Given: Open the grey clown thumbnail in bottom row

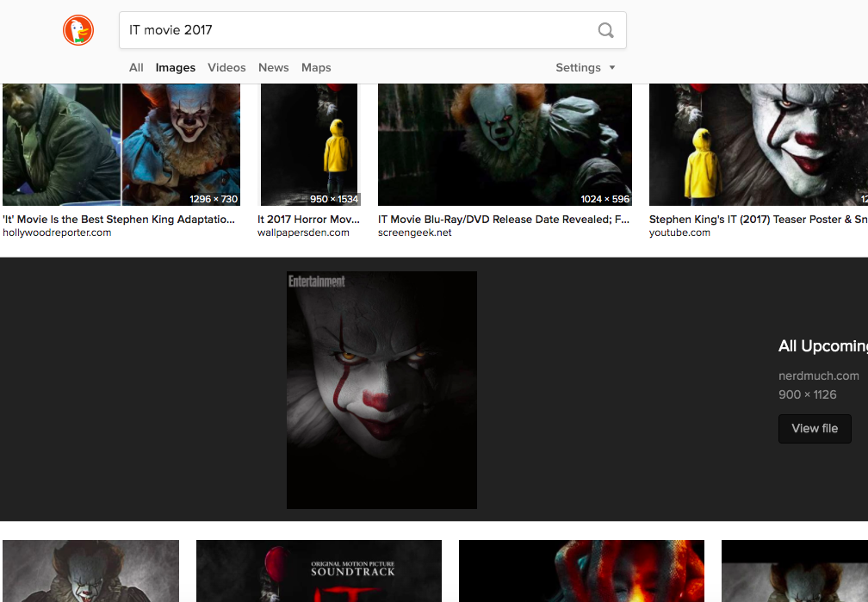Looking at the screenshot, I should pos(90,571).
